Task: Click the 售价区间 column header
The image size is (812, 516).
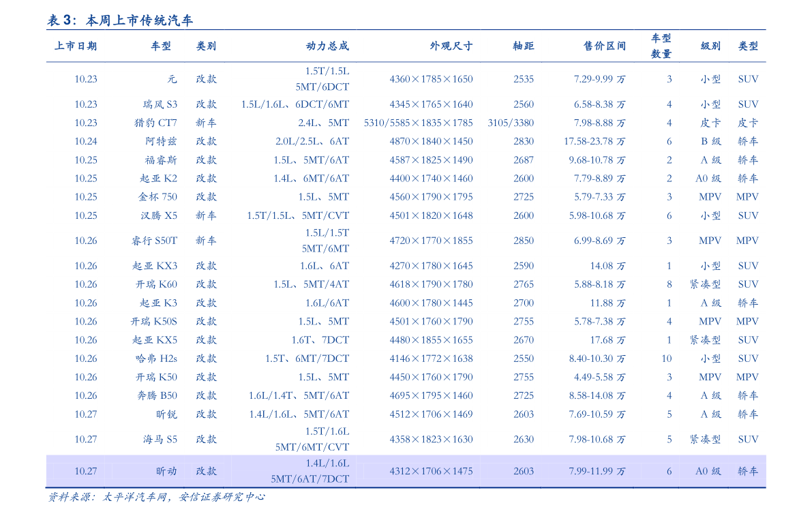Action: click(604, 46)
